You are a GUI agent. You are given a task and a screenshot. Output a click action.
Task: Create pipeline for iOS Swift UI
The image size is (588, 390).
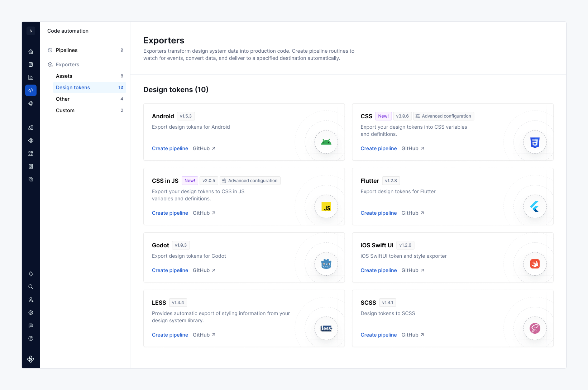(x=379, y=270)
